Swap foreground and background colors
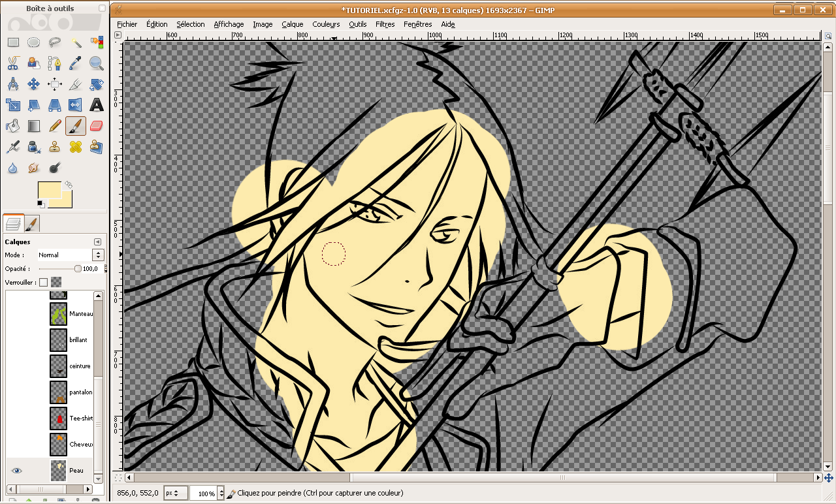The width and height of the screenshot is (836, 504). (x=68, y=185)
